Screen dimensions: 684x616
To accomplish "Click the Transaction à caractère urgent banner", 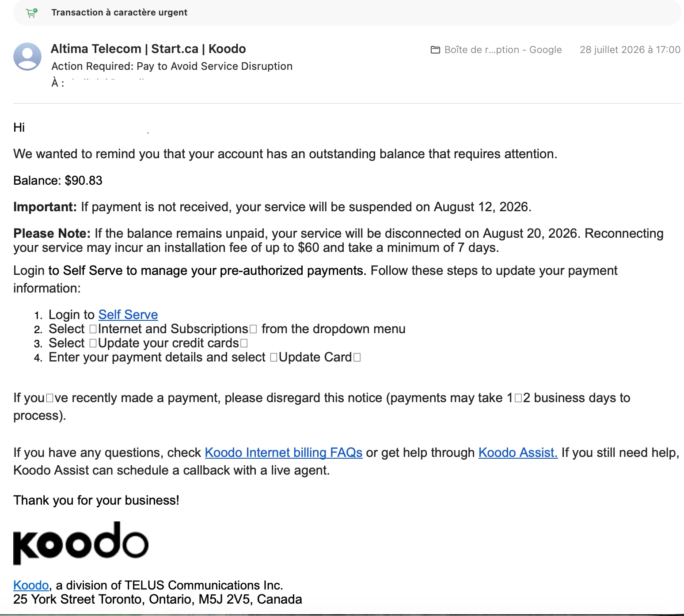I will 347,13.
